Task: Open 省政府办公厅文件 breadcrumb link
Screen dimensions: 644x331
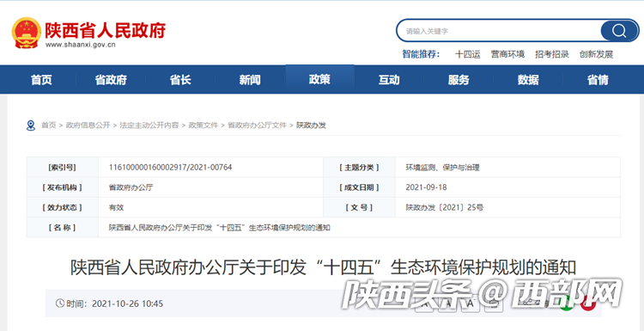Action: (257, 126)
